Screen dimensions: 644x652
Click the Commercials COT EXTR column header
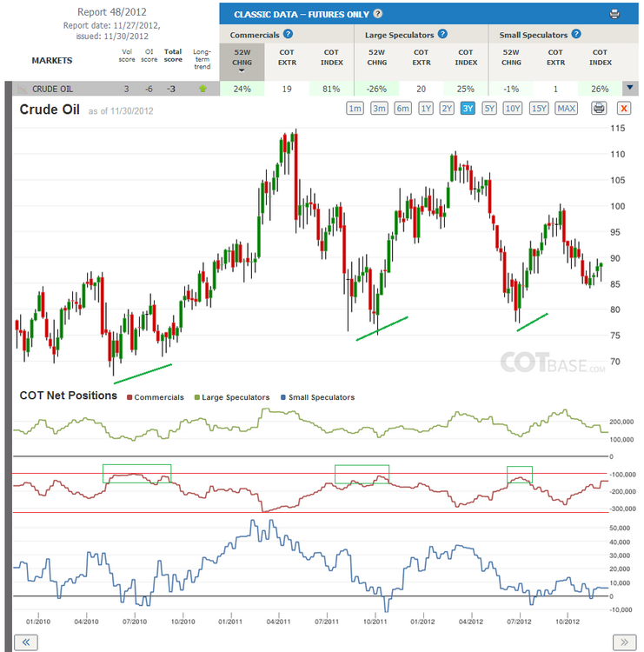[287, 57]
